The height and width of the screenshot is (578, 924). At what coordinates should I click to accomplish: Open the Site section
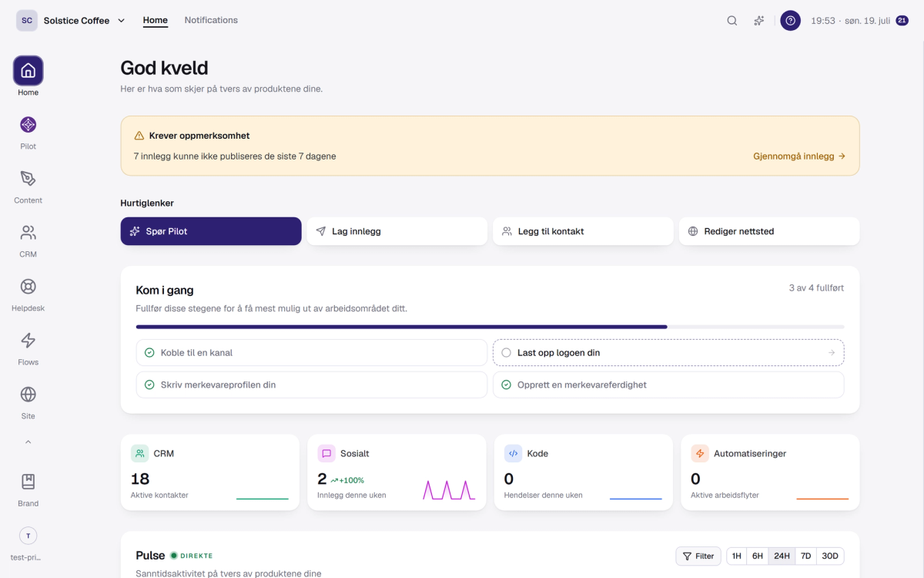(28, 395)
